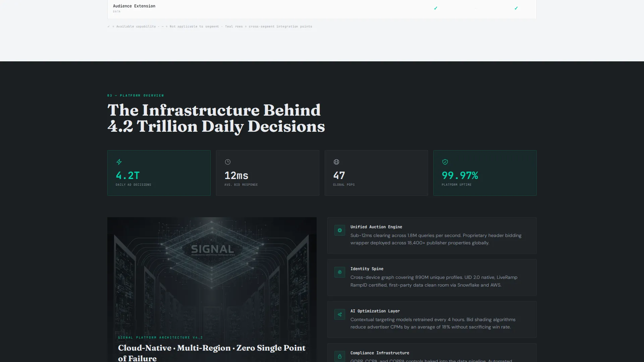Click the Compliance Infrastructure title
This screenshot has height=362, width=644.
380,353
